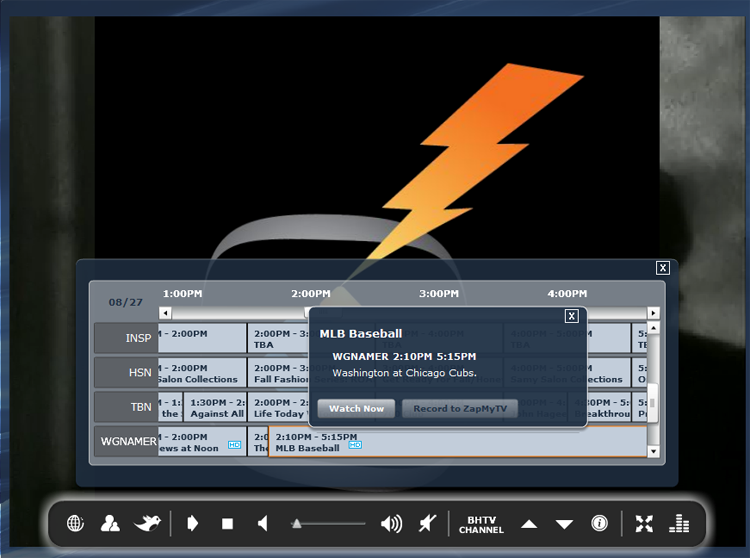Select the INSP channel
This screenshot has width=750, height=558.
(126, 338)
